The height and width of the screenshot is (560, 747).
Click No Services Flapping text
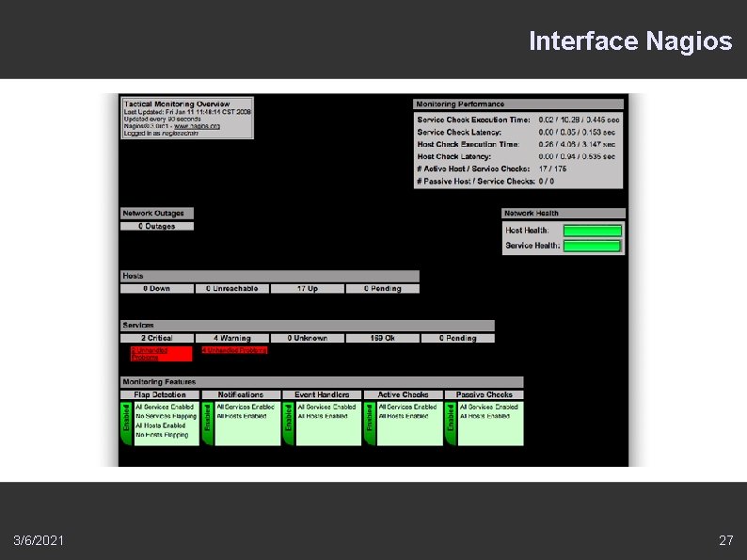click(x=166, y=416)
